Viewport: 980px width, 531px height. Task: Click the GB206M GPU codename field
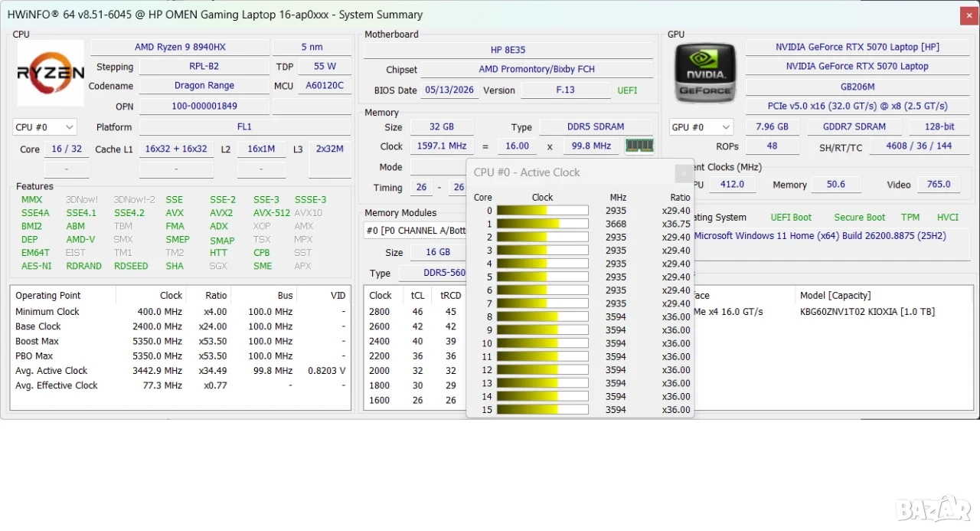click(857, 87)
